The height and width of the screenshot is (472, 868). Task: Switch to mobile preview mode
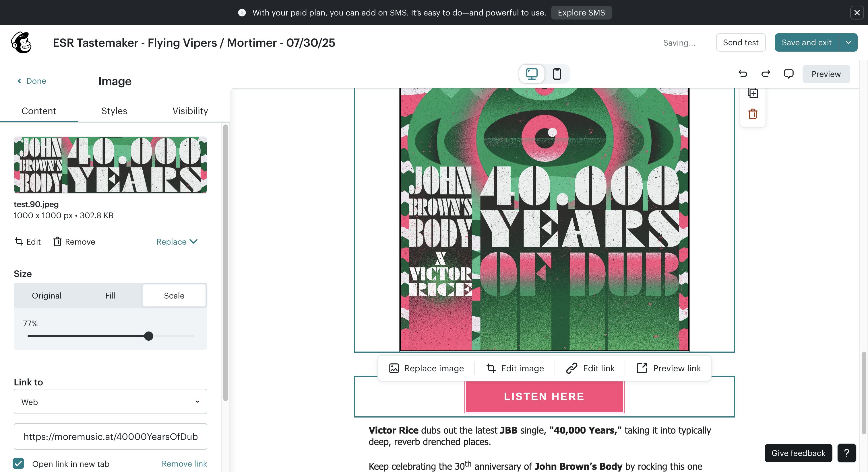point(557,74)
